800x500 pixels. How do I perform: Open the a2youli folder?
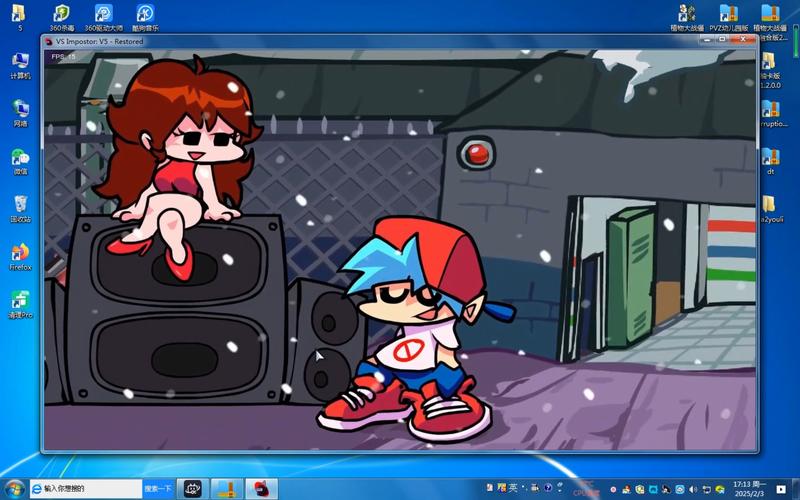point(770,209)
